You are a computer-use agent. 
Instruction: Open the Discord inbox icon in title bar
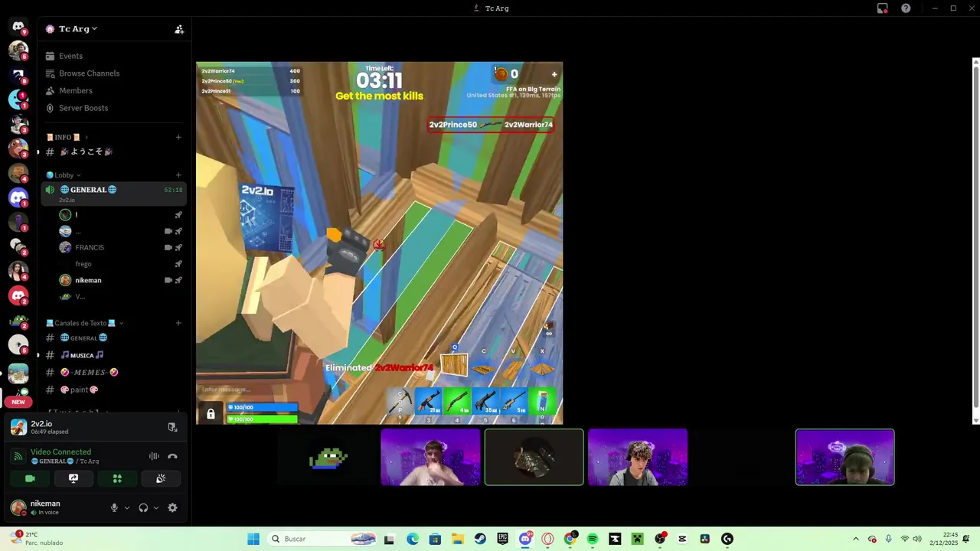point(883,8)
